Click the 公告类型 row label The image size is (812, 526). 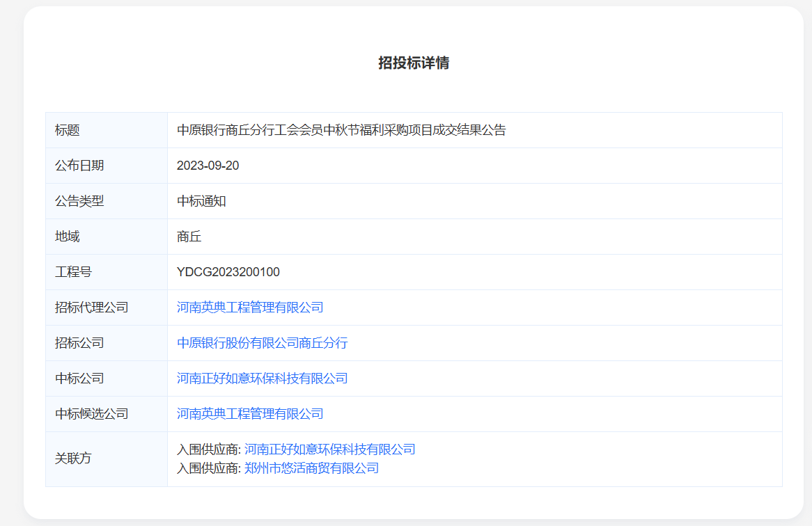(x=79, y=201)
